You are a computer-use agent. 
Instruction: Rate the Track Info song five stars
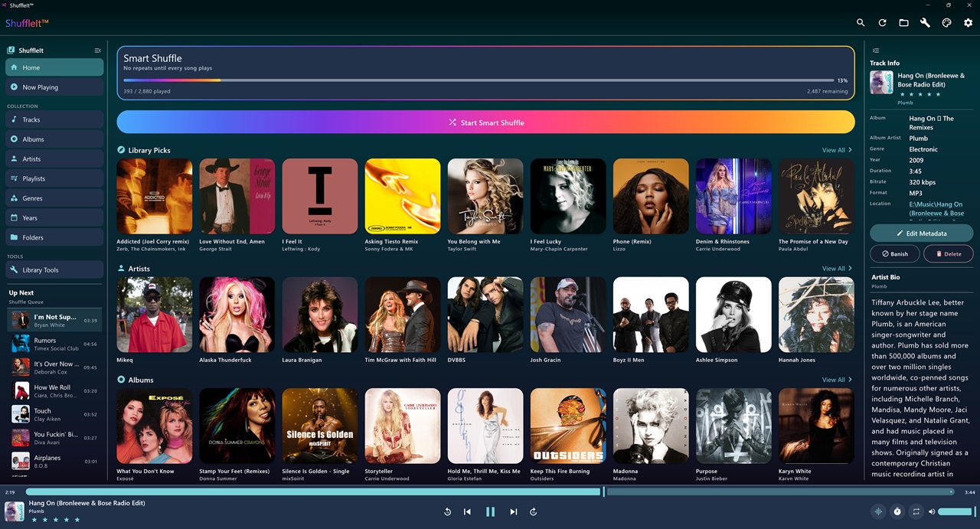click(x=939, y=93)
